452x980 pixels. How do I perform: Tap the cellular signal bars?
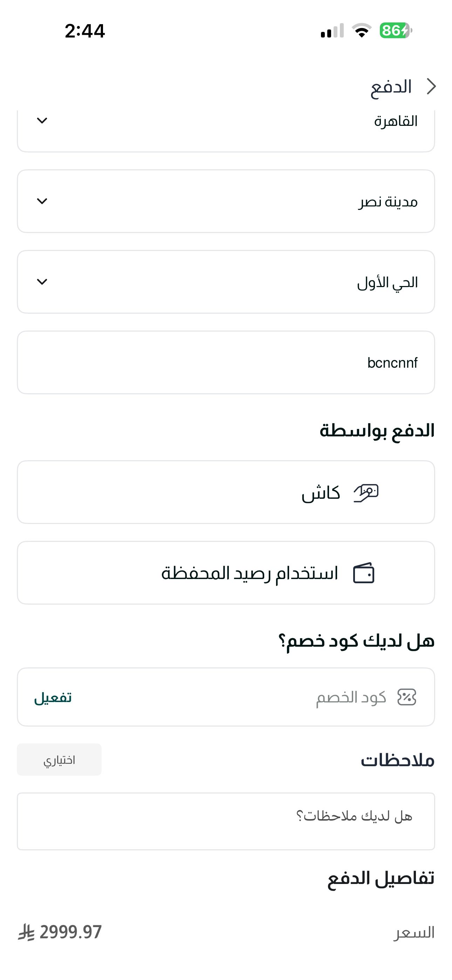tap(332, 31)
